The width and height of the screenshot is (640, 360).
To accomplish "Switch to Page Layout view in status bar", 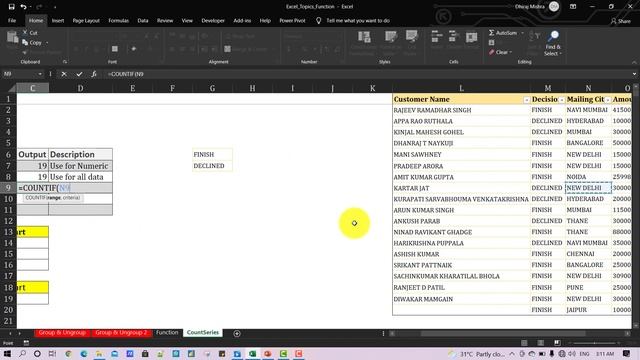I will click(540, 343).
